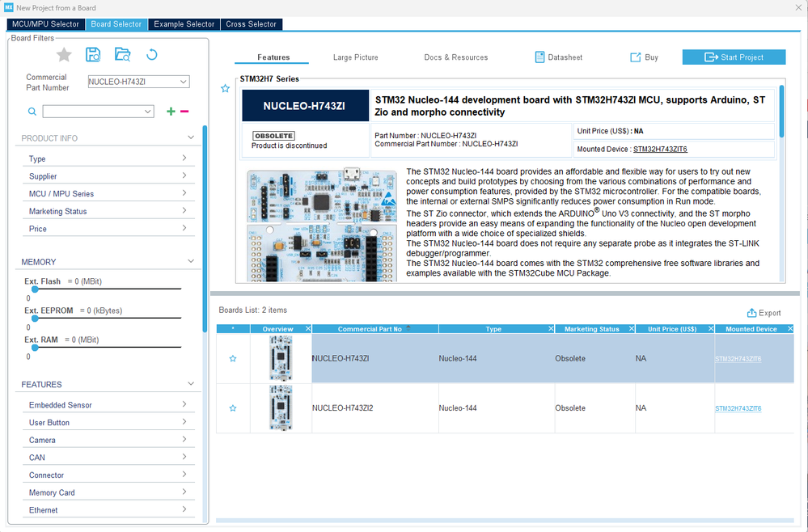This screenshot has width=808, height=532.
Task: Open the Cross Selector tab
Action: pyautogui.click(x=251, y=24)
